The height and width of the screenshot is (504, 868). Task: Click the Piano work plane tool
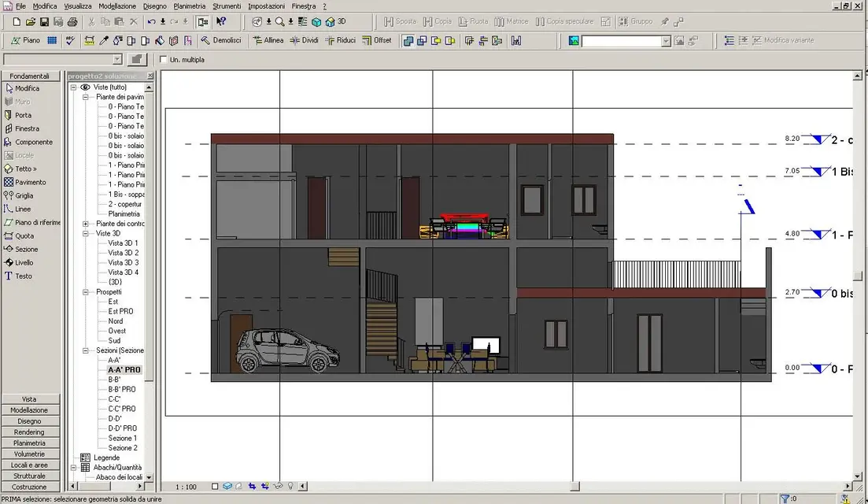point(25,40)
